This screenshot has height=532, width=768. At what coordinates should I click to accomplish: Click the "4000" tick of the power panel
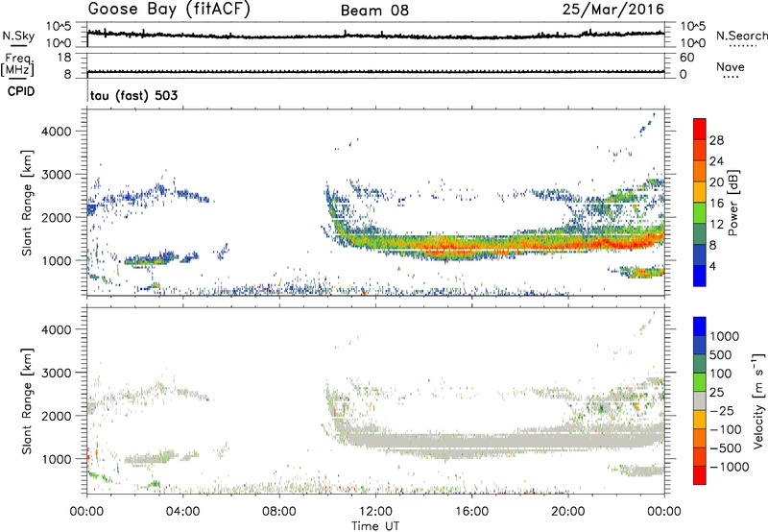coord(57,132)
